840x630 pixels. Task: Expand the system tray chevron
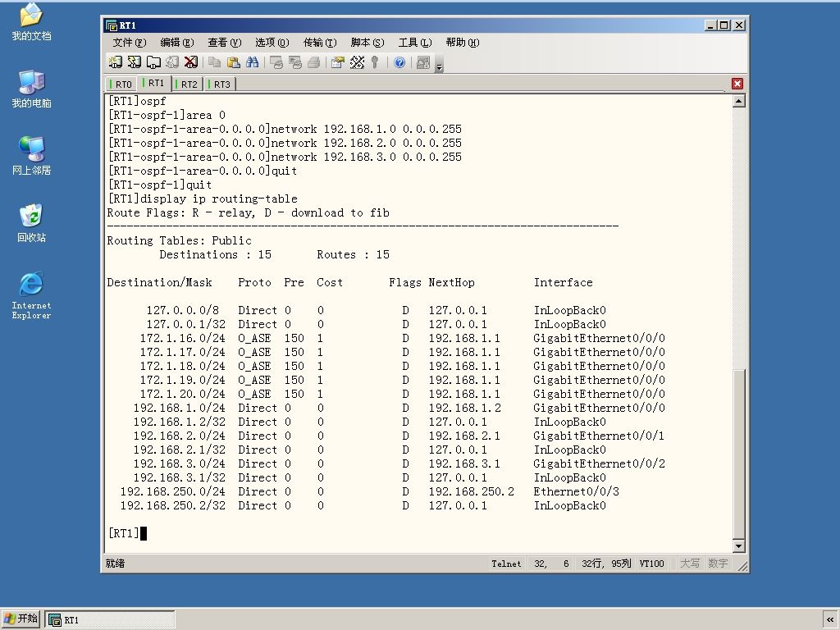[x=830, y=619]
